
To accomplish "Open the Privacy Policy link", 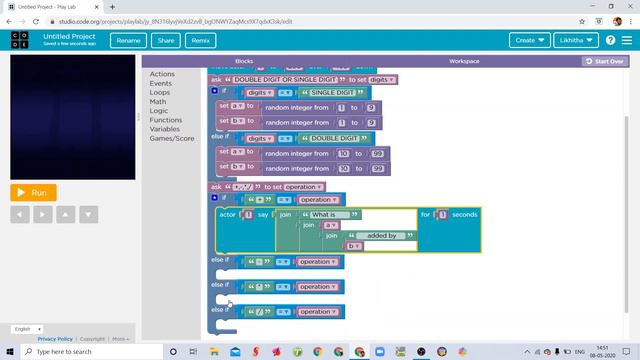I will click(55, 339).
